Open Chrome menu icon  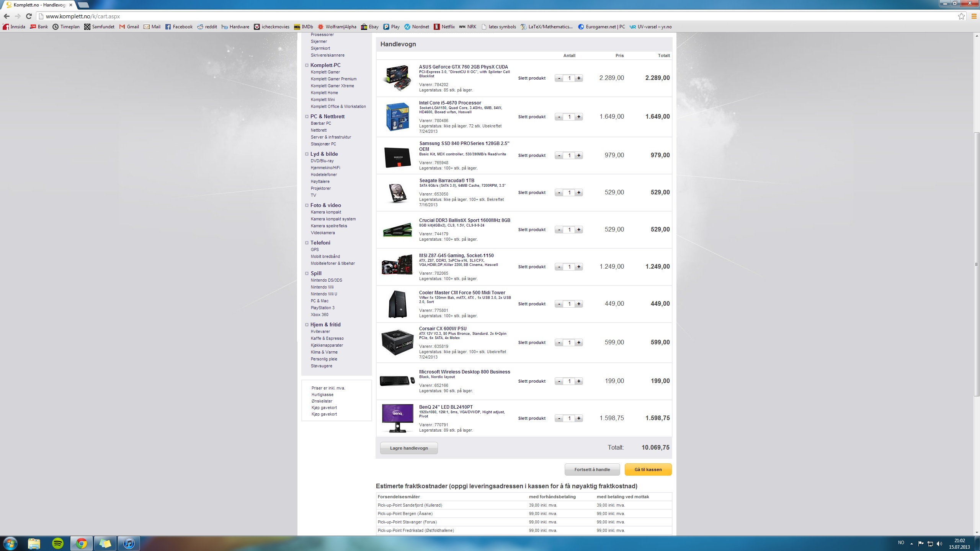(x=974, y=16)
